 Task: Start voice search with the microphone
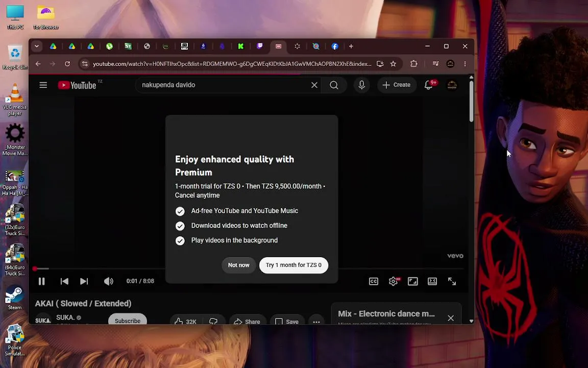click(x=361, y=85)
